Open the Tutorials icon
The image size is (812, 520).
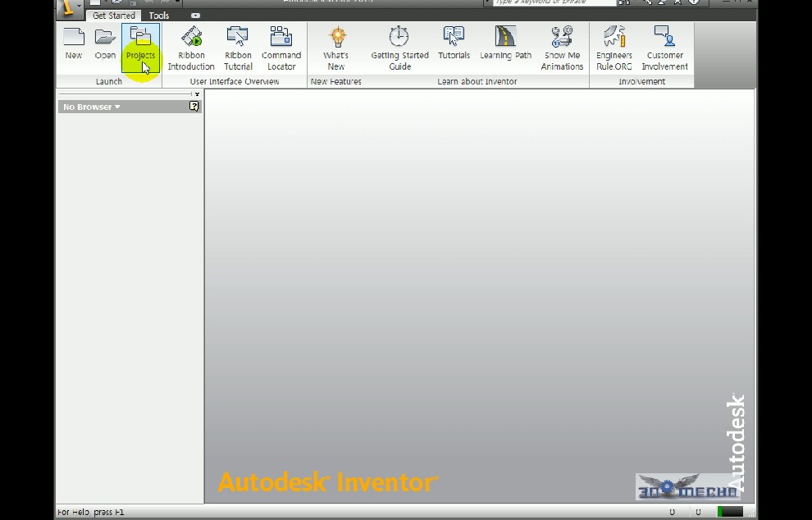(454, 43)
